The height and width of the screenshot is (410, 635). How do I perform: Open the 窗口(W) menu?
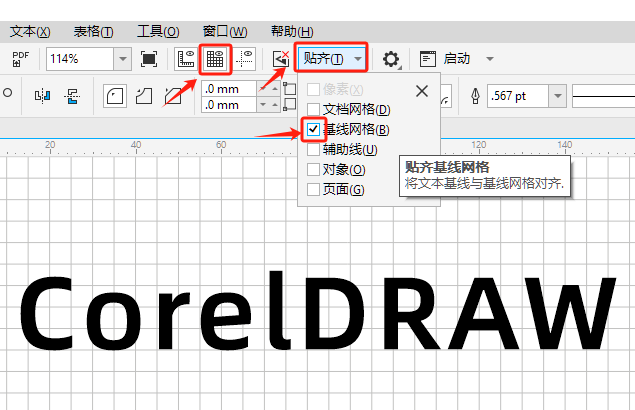point(225,32)
